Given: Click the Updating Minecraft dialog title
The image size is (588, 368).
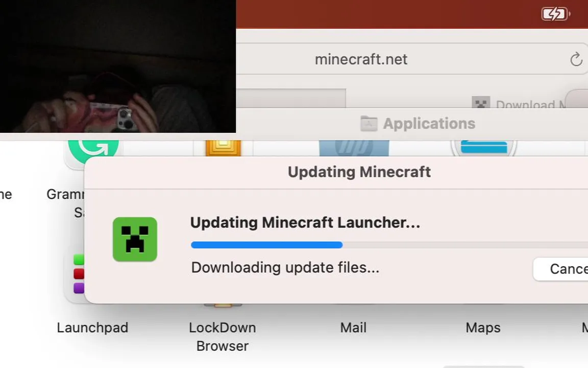Looking at the screenshot, I should click(359, 172).
